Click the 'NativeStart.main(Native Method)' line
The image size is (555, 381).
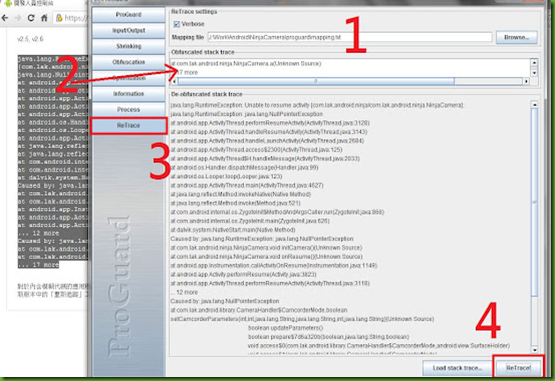click(233, 230)
